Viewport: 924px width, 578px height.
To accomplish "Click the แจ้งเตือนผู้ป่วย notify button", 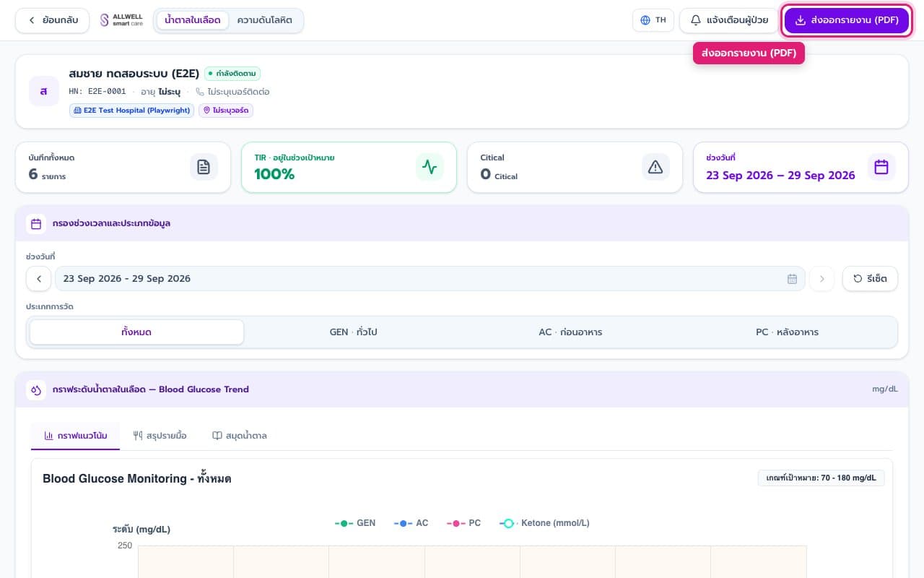I will (x=729, y=20).
